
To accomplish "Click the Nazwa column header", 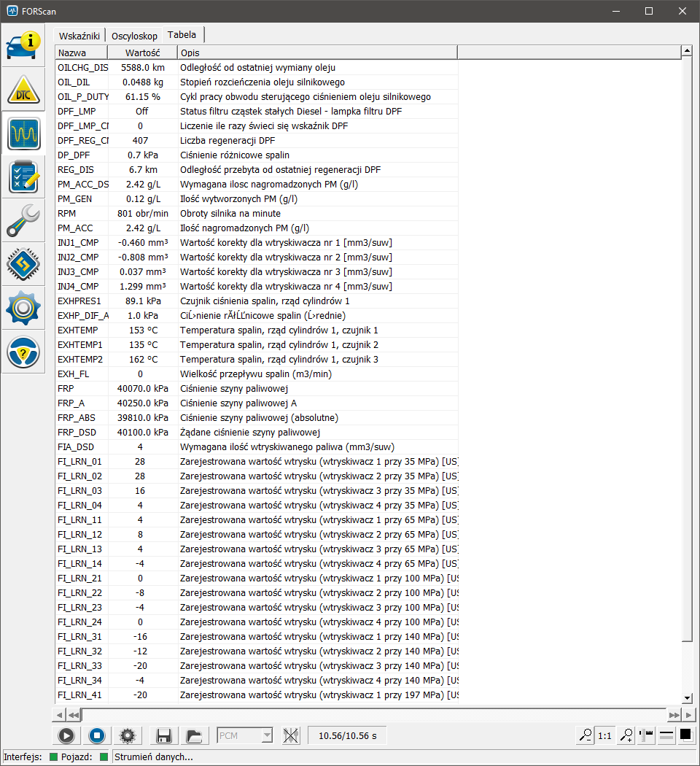I will (x=81, y=53).
